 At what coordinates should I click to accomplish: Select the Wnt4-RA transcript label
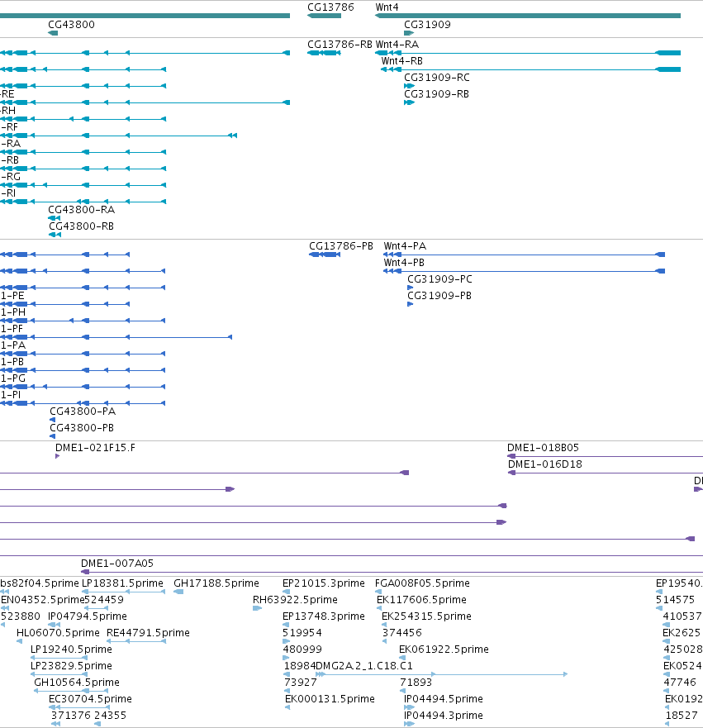tap(397, 45)
